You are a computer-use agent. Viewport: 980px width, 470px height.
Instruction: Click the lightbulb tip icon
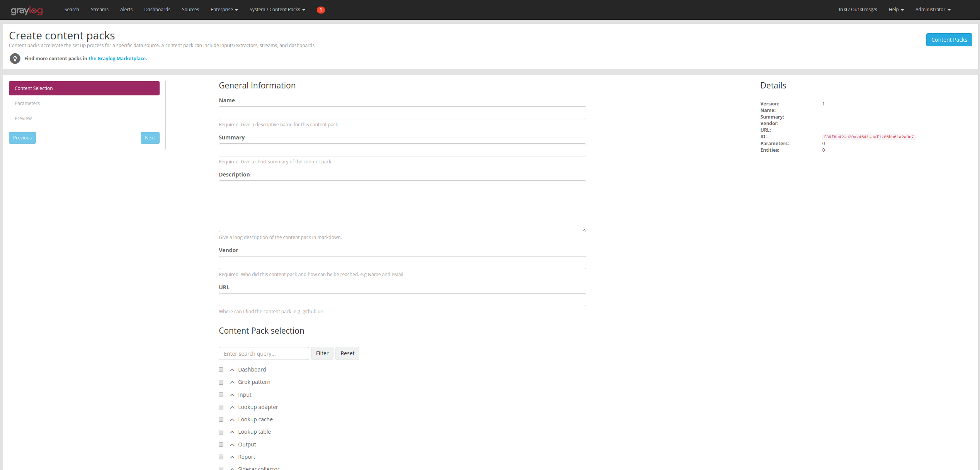(x=15, y=58)
